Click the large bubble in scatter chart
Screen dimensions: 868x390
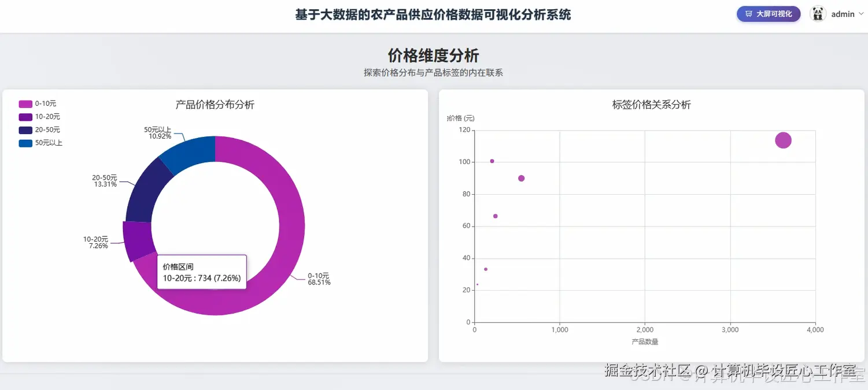[x=783, y=140]
